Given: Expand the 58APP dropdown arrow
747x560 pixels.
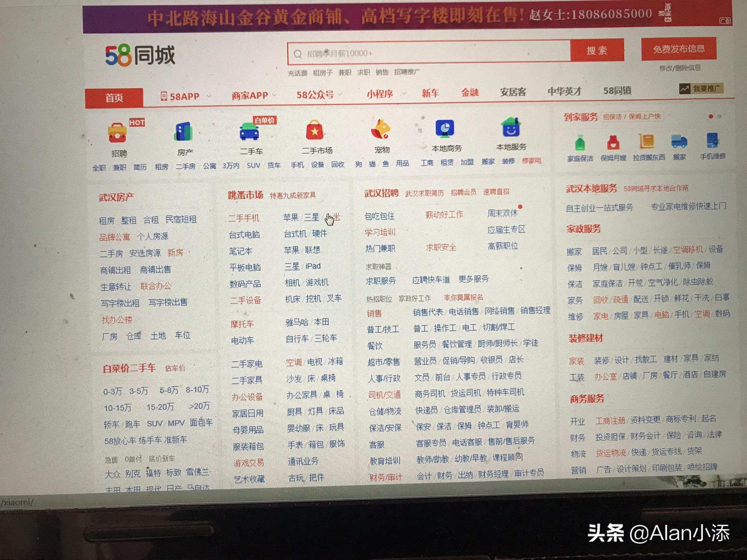Looking at the screenshot, I should (209, 96).
